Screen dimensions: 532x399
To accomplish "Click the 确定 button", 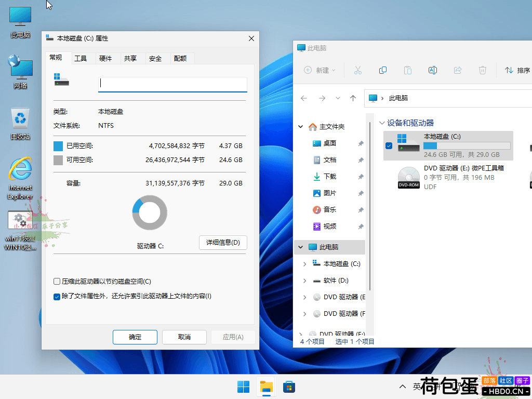I will [x=135, y=337].
